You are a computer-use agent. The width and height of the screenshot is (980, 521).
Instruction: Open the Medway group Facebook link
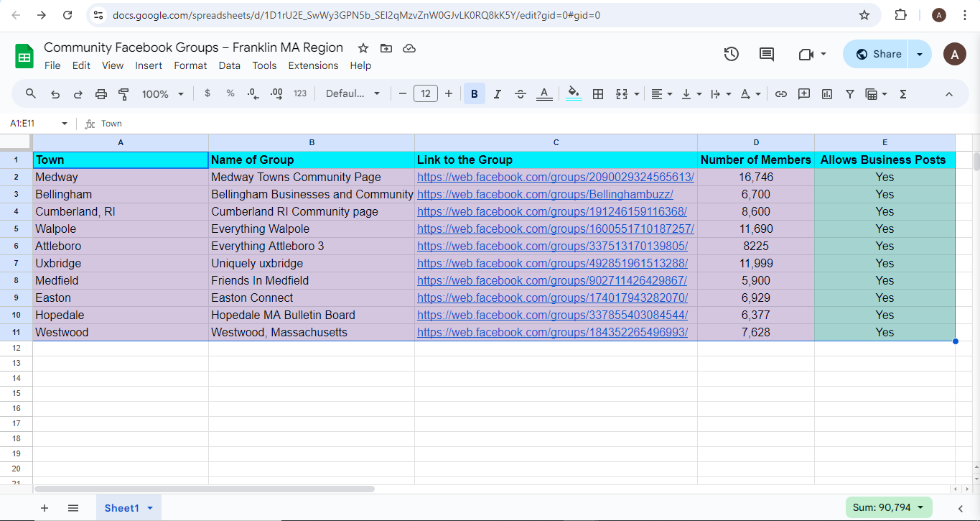point(556,177)
